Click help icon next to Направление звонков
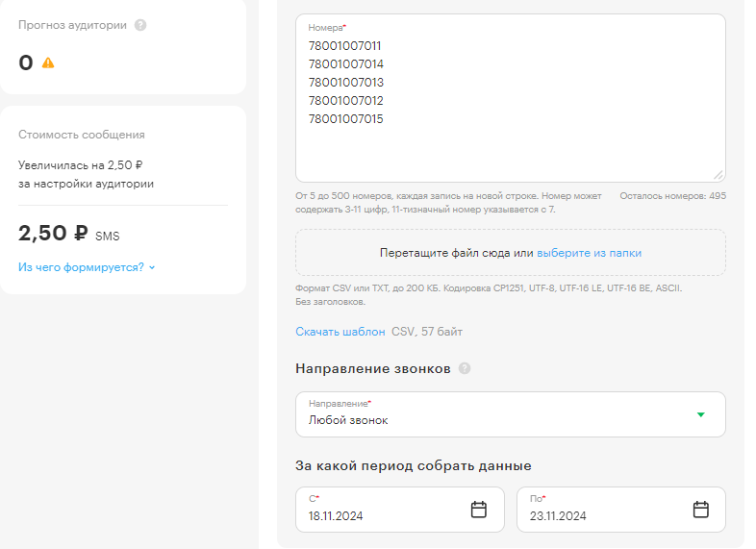 click(465, 368)
